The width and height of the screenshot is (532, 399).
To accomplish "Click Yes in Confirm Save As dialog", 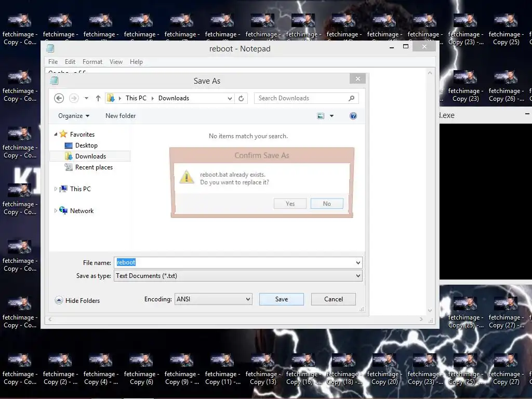I will coord(290,204).
